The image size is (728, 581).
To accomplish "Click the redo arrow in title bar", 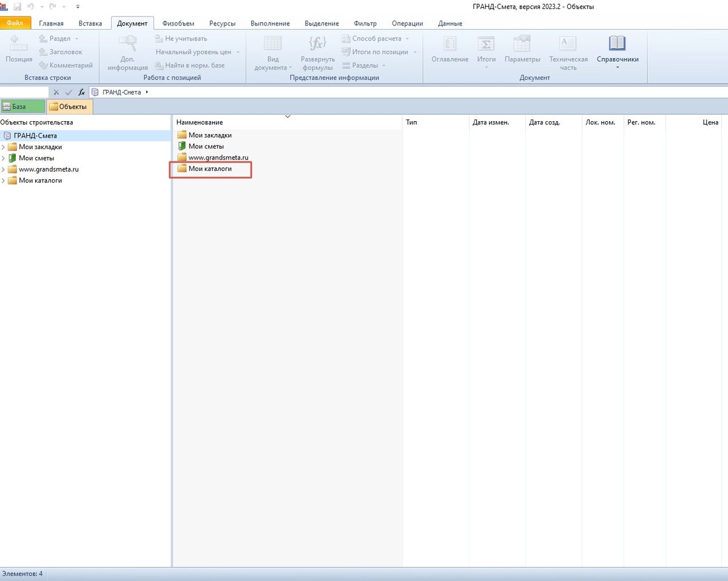I will tap(52, 6).
